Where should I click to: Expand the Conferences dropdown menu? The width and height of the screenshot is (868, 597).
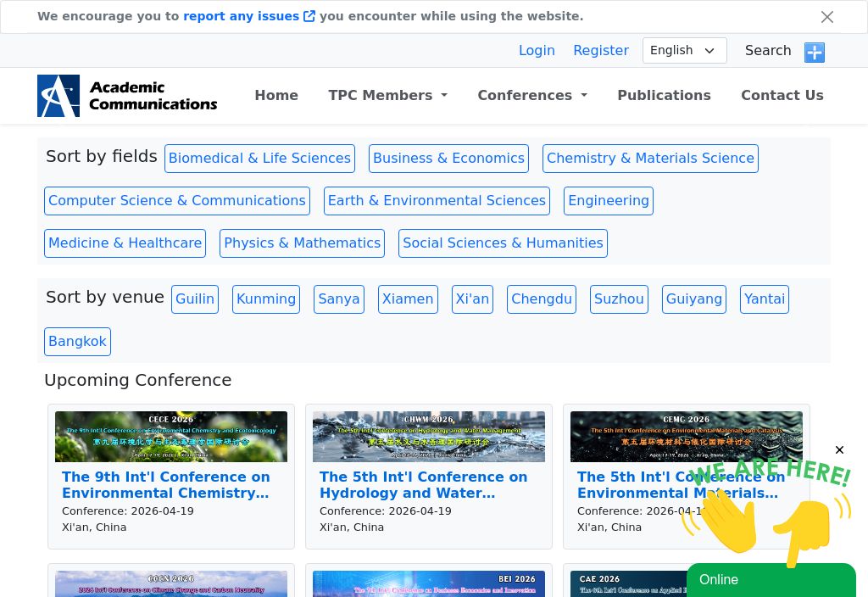[531, 95]
